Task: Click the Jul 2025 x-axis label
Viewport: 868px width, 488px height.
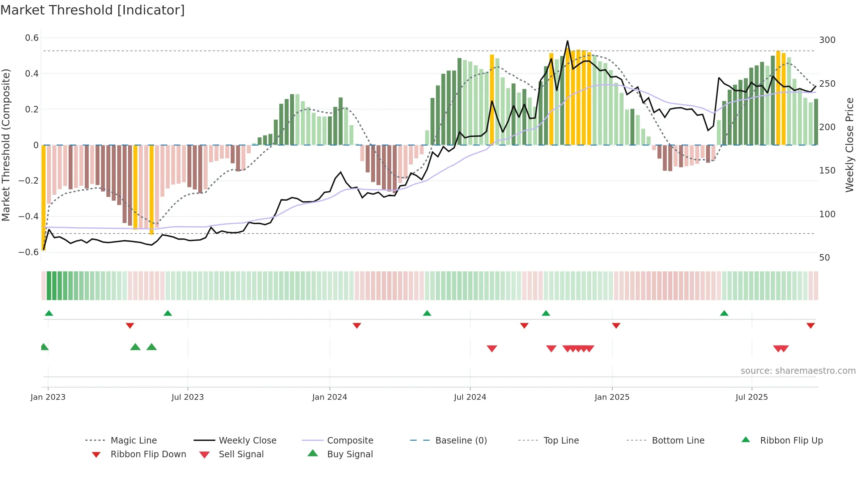Action: 752,397
